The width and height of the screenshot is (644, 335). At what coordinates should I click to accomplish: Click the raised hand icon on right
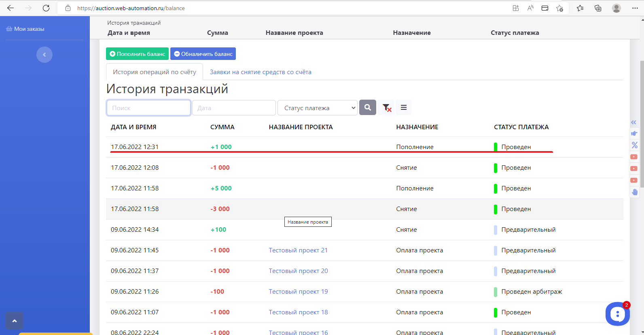(634, 192)
